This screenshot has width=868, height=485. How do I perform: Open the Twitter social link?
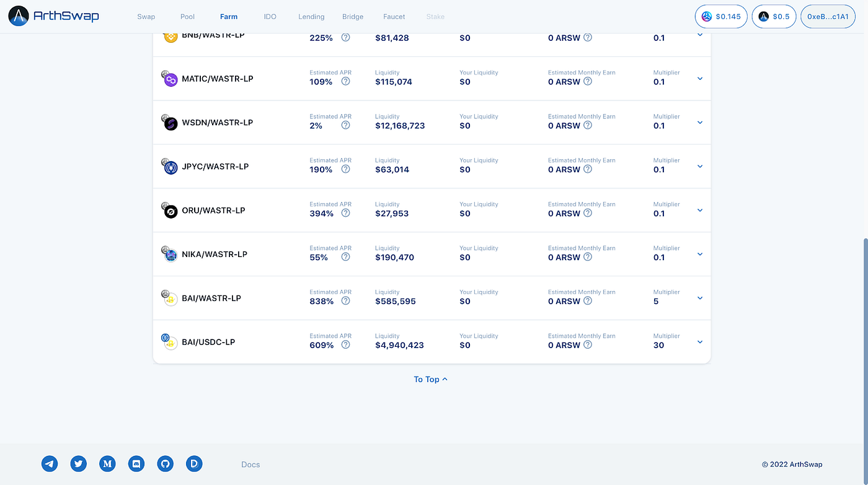pyautogui.click(x=78, y=463)
